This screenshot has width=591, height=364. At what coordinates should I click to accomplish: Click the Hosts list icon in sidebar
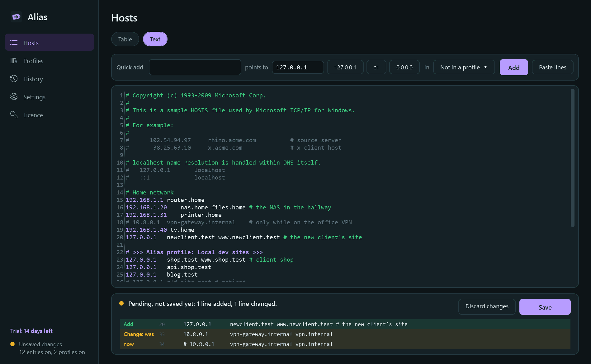(x=14, y=43)
